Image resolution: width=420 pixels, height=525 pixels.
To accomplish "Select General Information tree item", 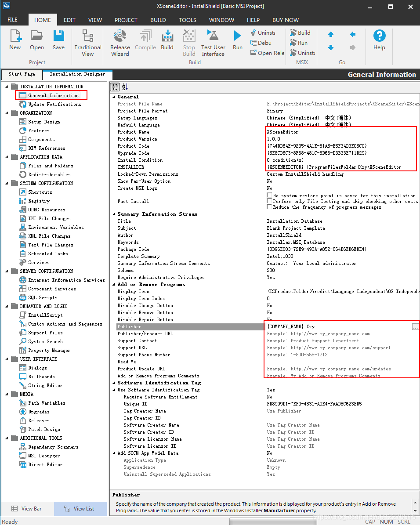I will (53, 95).
